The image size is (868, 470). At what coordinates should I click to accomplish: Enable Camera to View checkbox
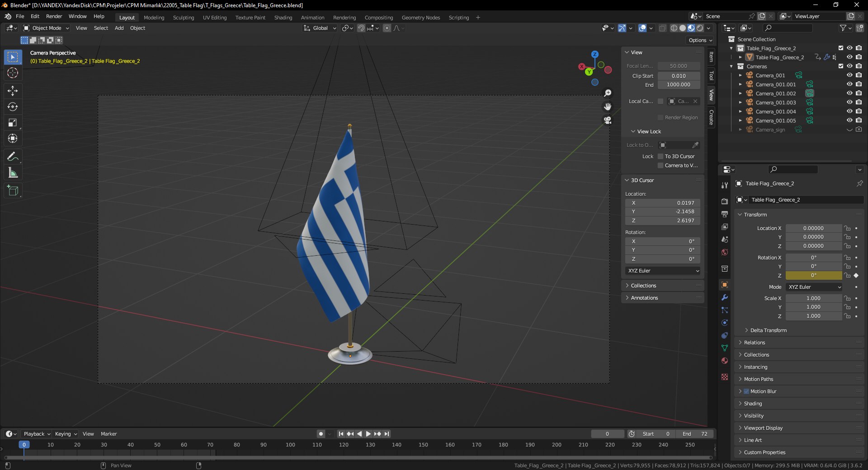660,165
